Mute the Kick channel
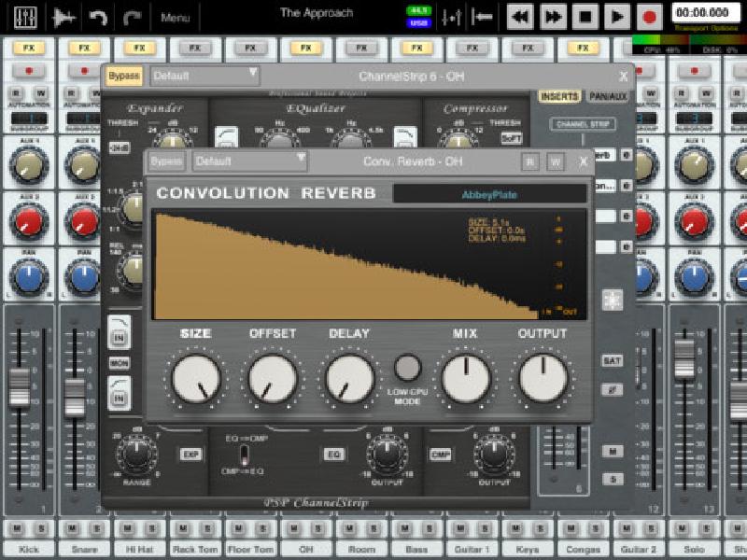 pyautogui.click(x=17, y=528)
